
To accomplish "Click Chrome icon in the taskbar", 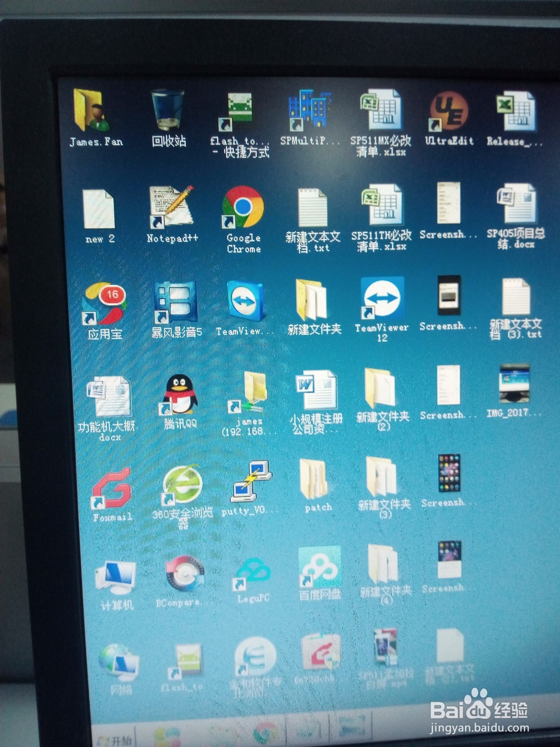I will click(265, 733).
